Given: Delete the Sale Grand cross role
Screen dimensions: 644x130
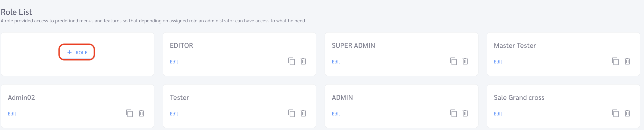Looking at the screenshot, I should pyautogui.click(x=627, y=113).
